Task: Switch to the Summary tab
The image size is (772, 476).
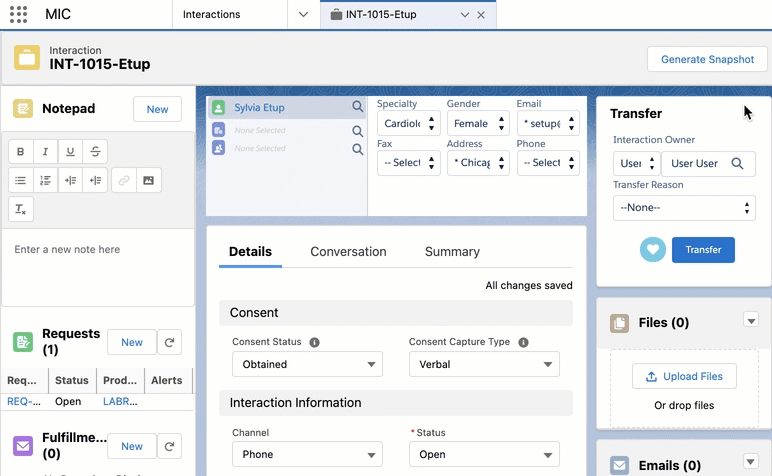Action: pyautogui.click(x=452, y=252)
